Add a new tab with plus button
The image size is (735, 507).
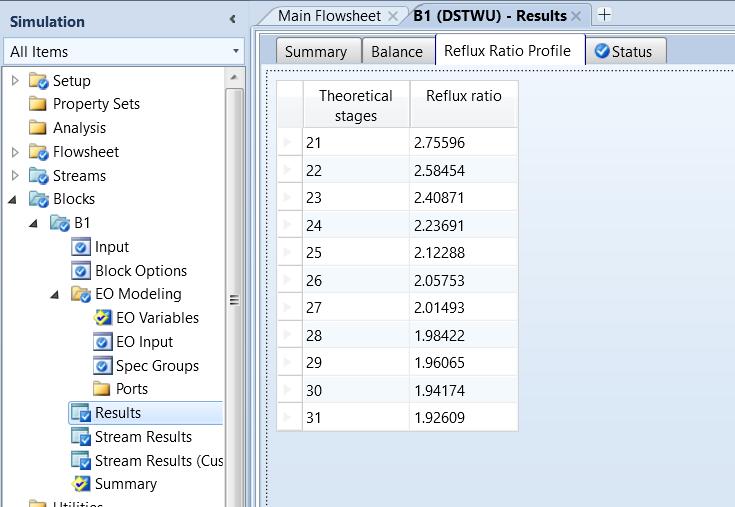[603, 14]
